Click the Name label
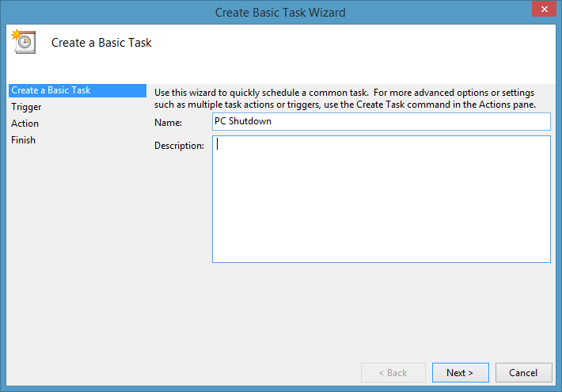This screenshot has height=392, width=562. click(x=168, y=122)
